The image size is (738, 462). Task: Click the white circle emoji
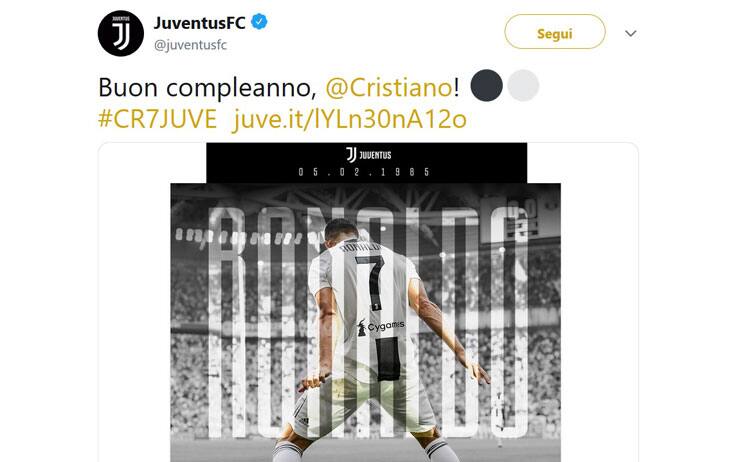pos(523,86)
